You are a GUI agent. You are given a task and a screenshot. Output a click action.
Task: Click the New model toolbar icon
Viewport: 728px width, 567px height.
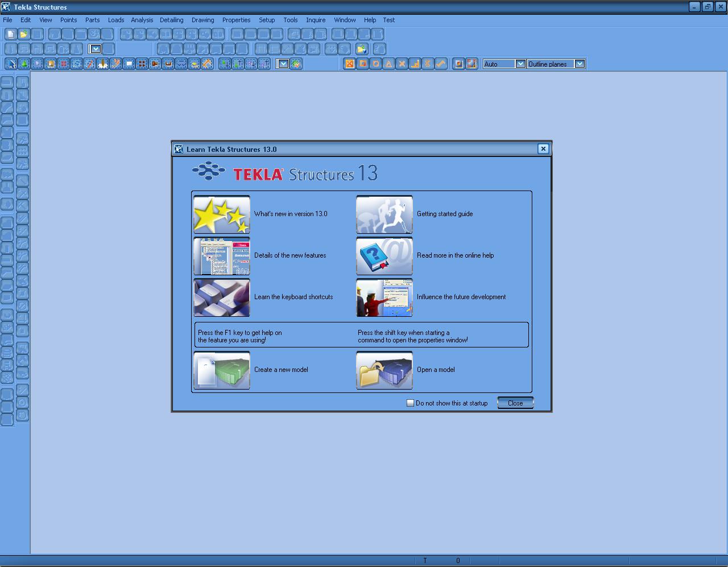click(x=11, y=34)
